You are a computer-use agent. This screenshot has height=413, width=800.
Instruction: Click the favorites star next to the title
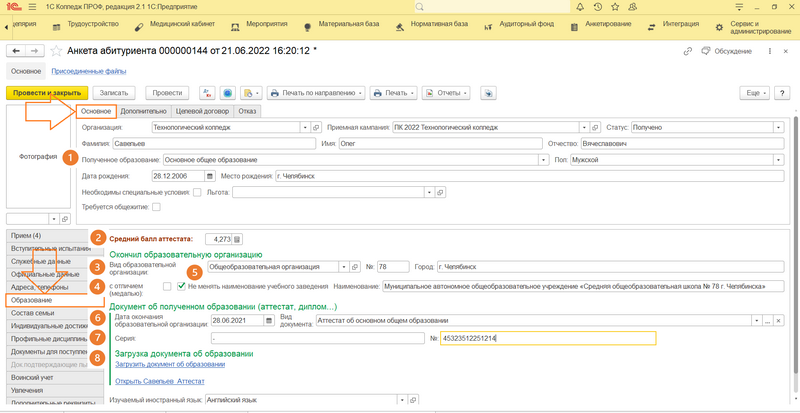54,50
